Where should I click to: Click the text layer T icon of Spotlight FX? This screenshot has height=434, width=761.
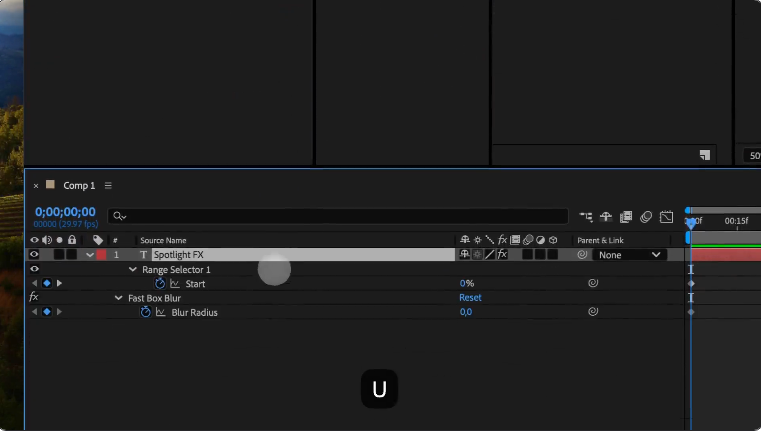(x=143, y=255)
